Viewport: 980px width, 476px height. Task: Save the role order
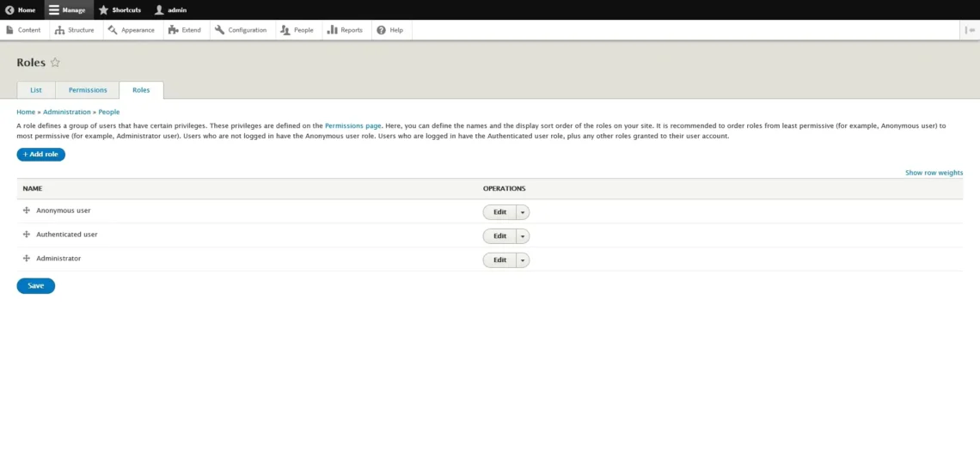[x=35, y=285]
